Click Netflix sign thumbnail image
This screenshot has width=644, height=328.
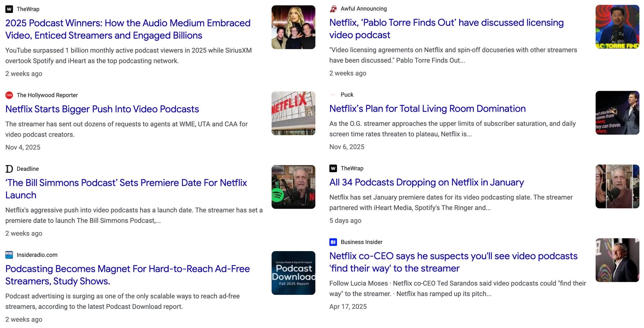pos(293,113)
